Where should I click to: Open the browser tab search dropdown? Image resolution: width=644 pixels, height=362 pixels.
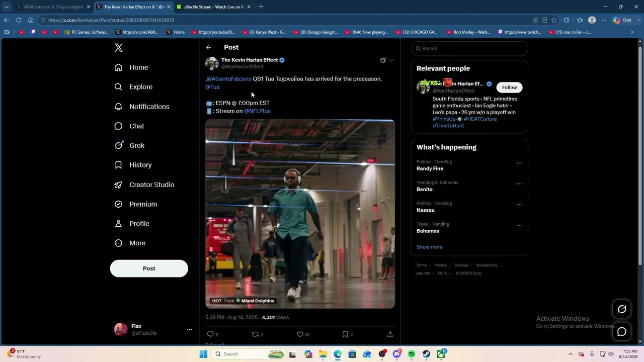(7, 7)
